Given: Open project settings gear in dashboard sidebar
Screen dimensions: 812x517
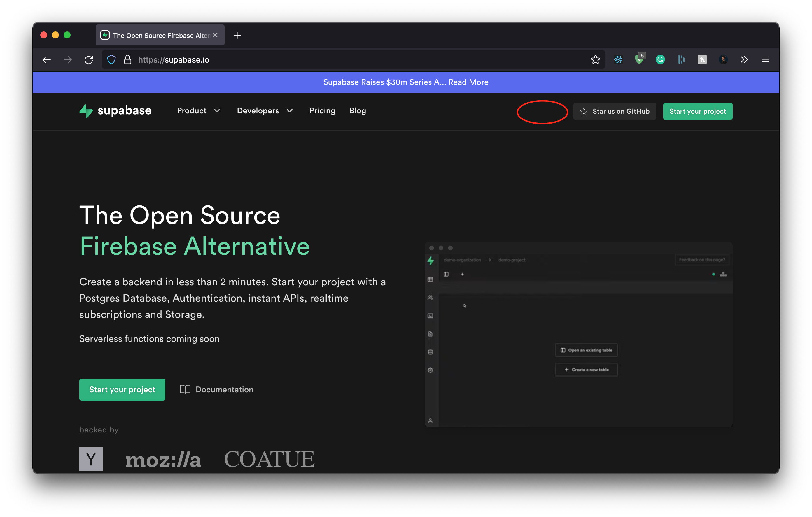Looking at the screenshot, I should (x=430, y=370).
